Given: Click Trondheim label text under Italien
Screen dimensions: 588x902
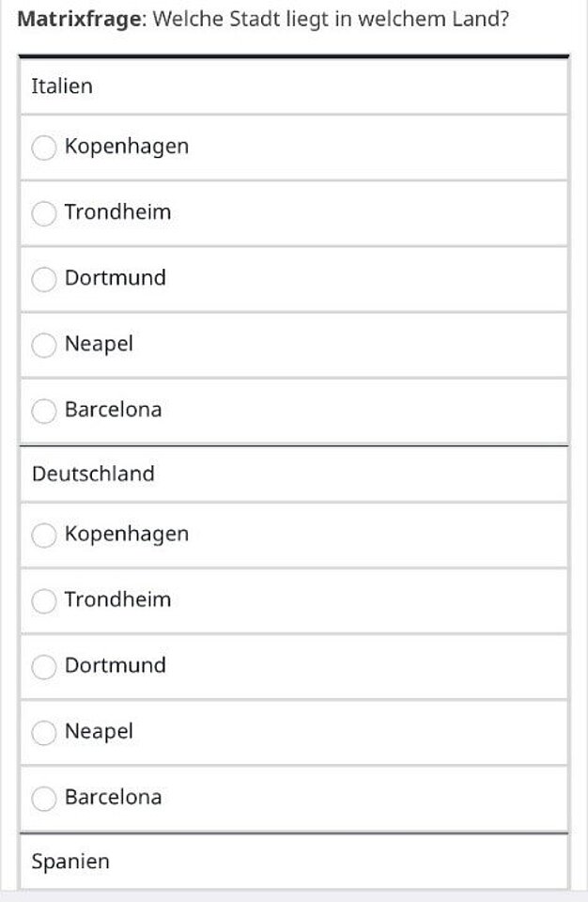Looking at the screenshot, I should point(117,212).
